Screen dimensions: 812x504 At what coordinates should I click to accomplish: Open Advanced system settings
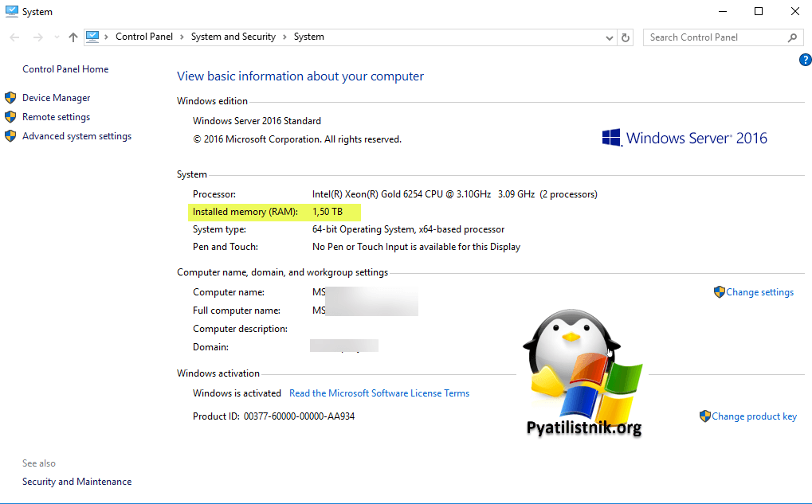(x=76, y=136)
